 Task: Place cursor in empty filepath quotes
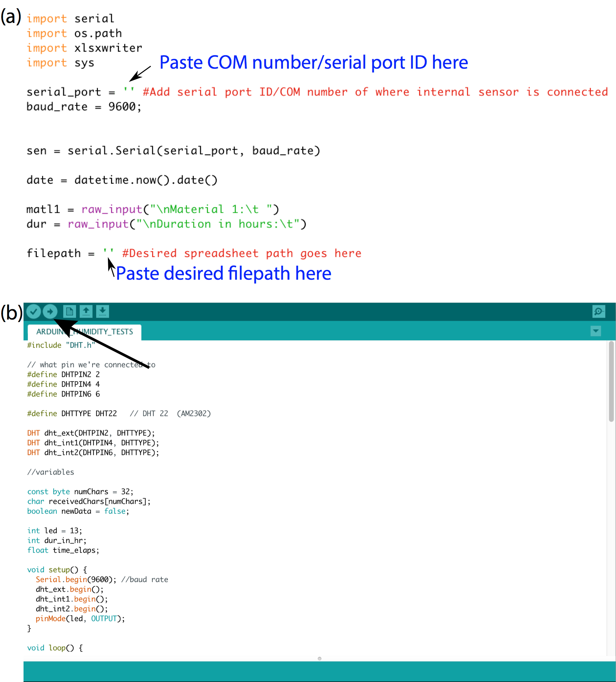click(x=108, y=252)
